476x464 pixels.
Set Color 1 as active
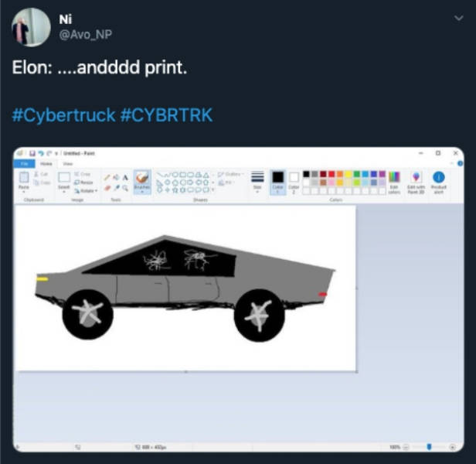pos(277,182)
